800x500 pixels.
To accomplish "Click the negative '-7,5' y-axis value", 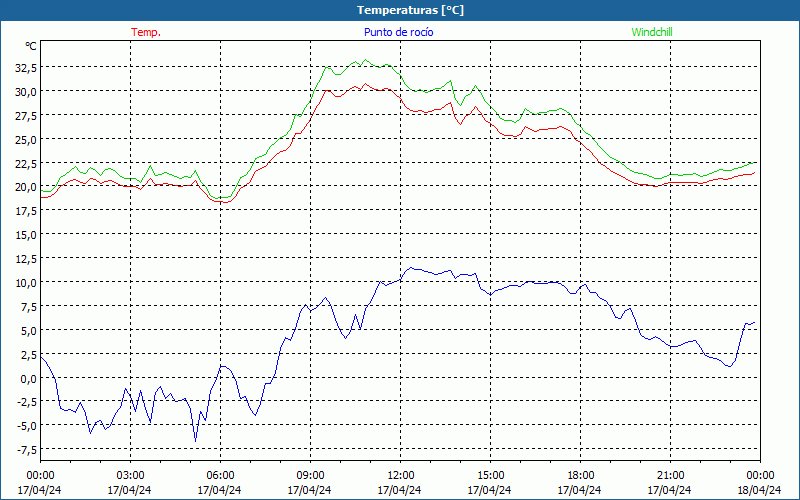I will point(27,449).
